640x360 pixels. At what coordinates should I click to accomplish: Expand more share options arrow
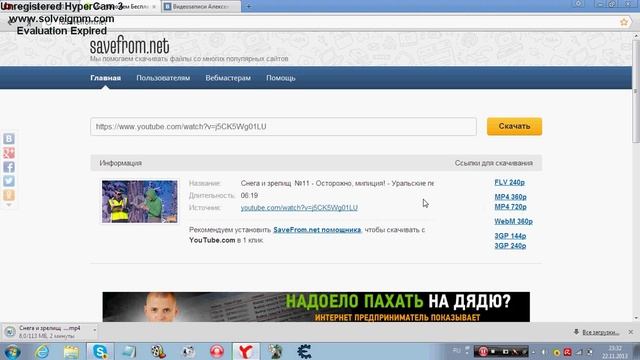pos(9,205)
